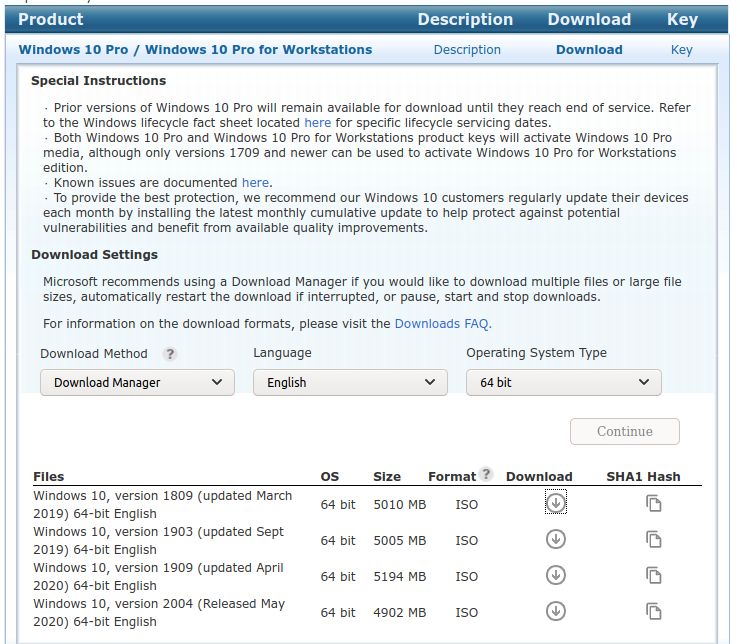The height and width of the screenshot is (644, 740).
Task: Click the Language label
Action: [282, 353]
